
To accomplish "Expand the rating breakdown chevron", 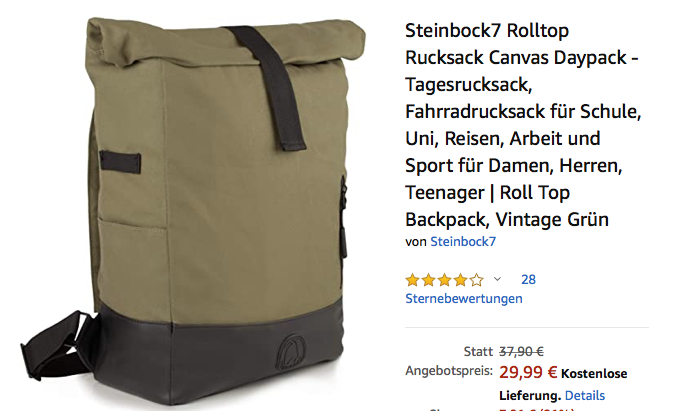I will pyautogui.click(x=497, y=279).
